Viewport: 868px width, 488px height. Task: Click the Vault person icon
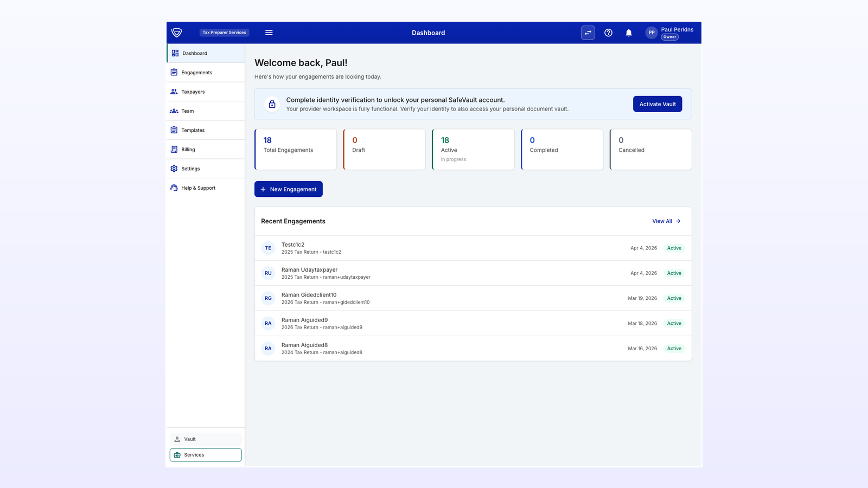[177, 439]
